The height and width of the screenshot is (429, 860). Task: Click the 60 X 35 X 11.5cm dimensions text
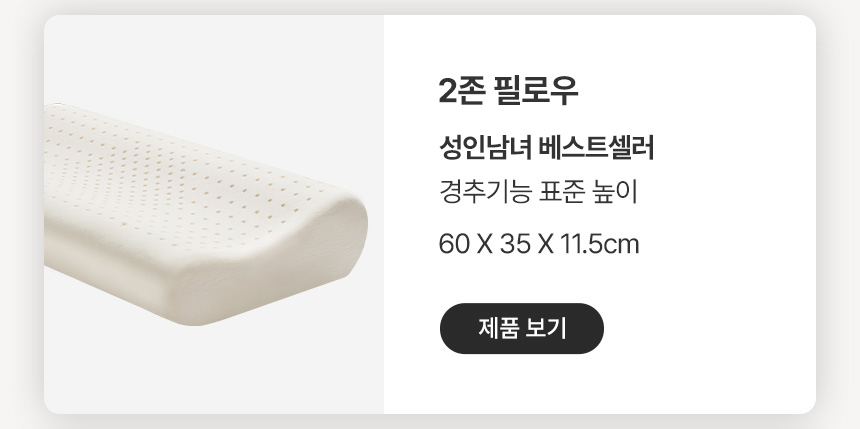539,244
